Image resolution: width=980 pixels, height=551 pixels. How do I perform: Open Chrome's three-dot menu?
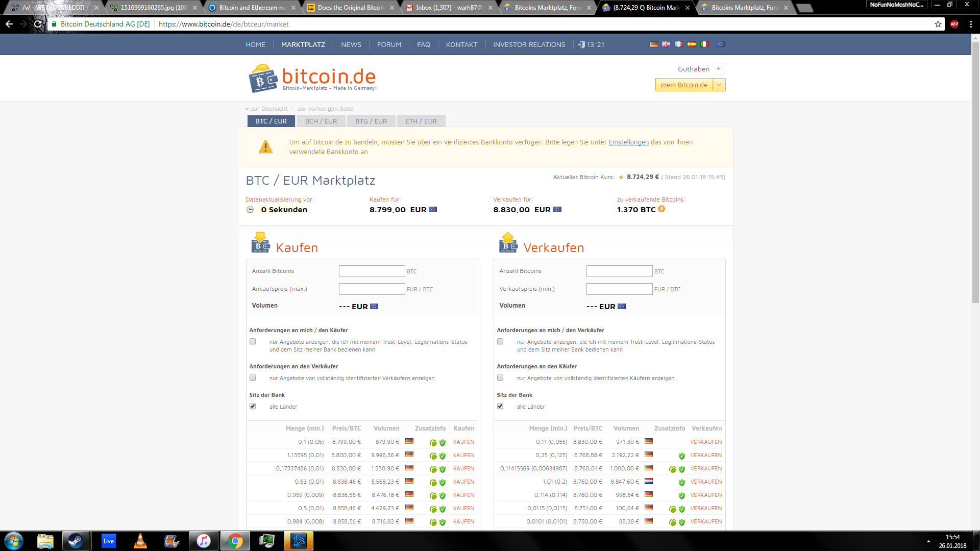(971, 24)
